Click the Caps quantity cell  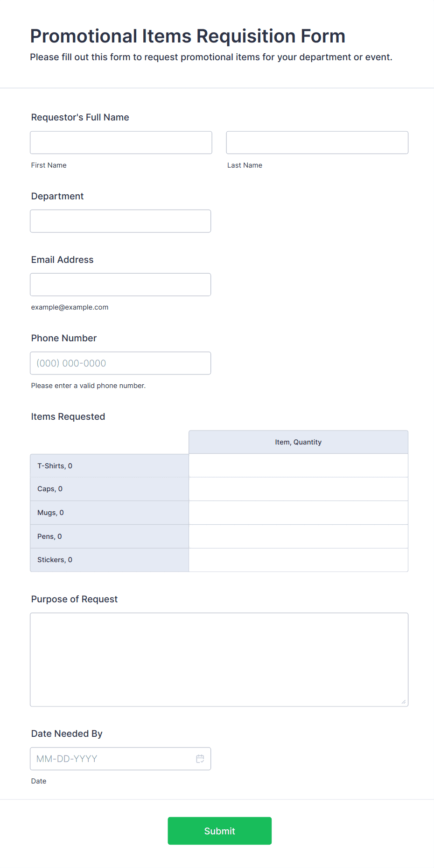pos(298,489)
